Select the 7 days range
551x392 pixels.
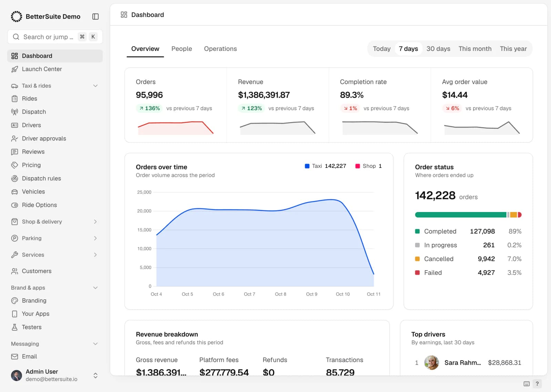tap(408, 49)
